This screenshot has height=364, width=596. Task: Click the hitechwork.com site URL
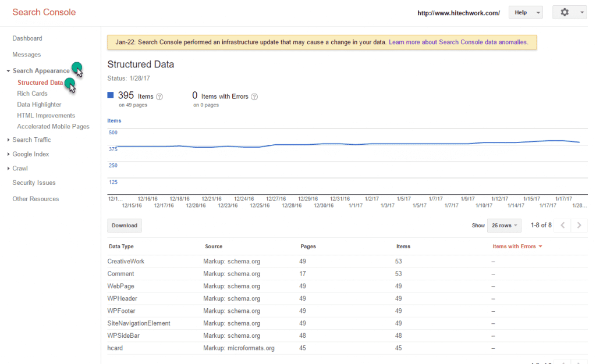click(459, 13)
